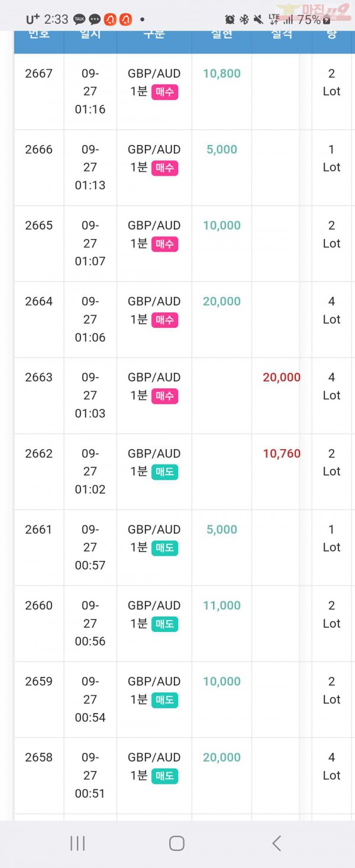The width and height of the screenshot is (355, 868).
Task: Tap the muted sound status icon
Action: tap(258, 20)
